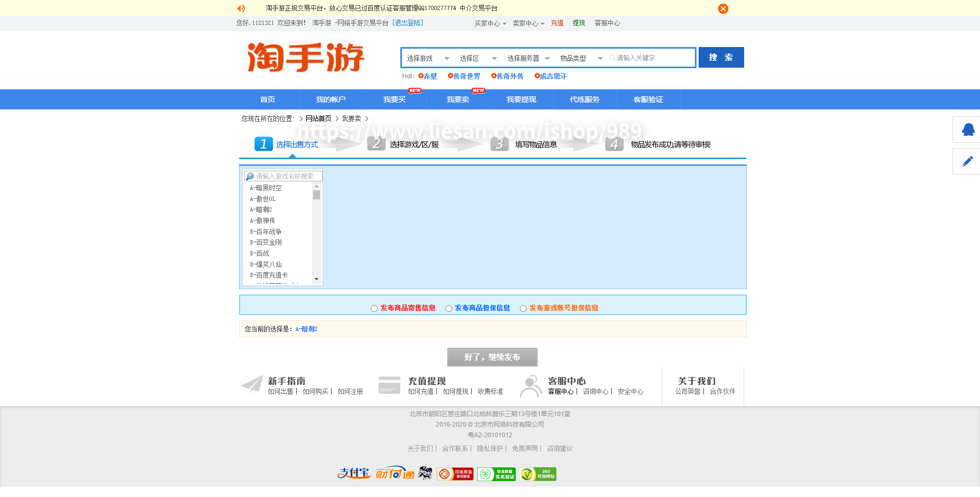This screenshot has height=497, width=980.
Task: Select game B-百度充值卡 in list
Action: (x=269, y=275)
